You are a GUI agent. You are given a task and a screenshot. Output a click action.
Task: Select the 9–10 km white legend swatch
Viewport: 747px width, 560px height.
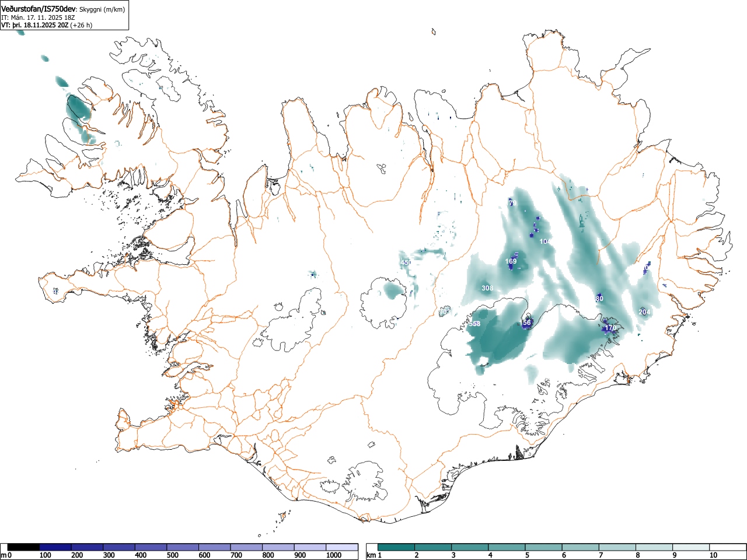point(692,547)
